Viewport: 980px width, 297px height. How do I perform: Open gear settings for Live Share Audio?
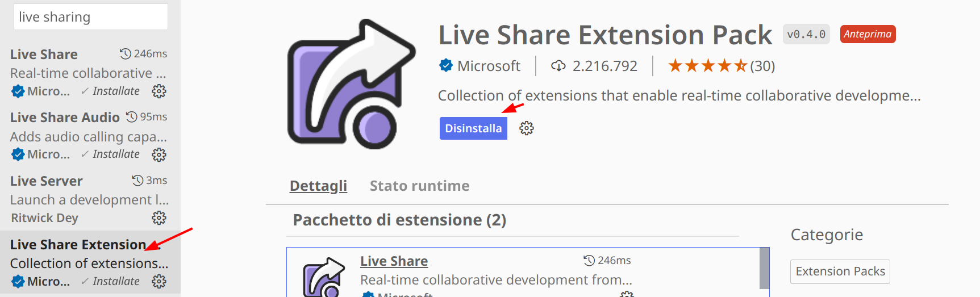(159, 154)
